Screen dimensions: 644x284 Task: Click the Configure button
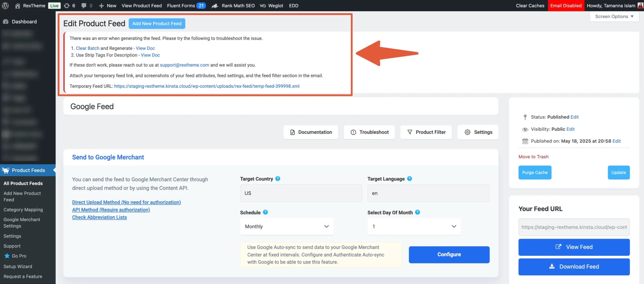click(449, 255)
